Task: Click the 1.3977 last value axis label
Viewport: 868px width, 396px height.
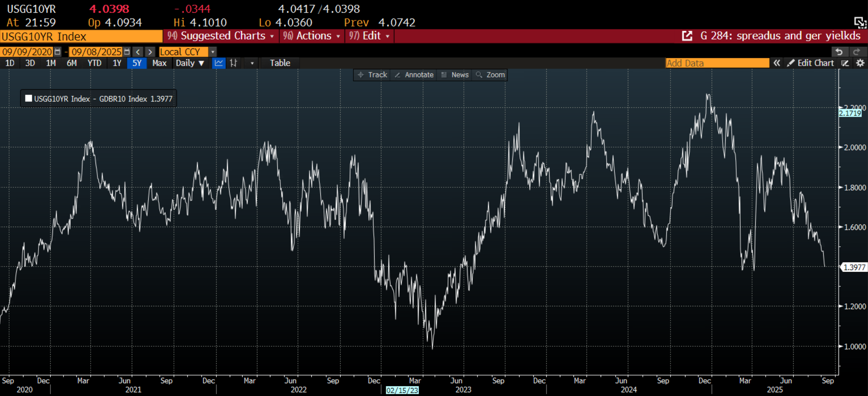Action: [x=854, y=267]
